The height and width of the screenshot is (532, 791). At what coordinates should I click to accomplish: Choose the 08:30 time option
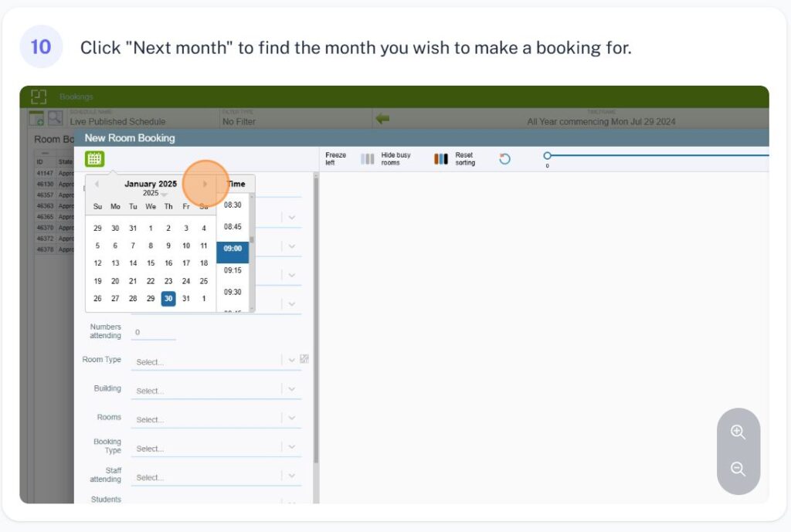pyautogui.click(x=233, y=205)
